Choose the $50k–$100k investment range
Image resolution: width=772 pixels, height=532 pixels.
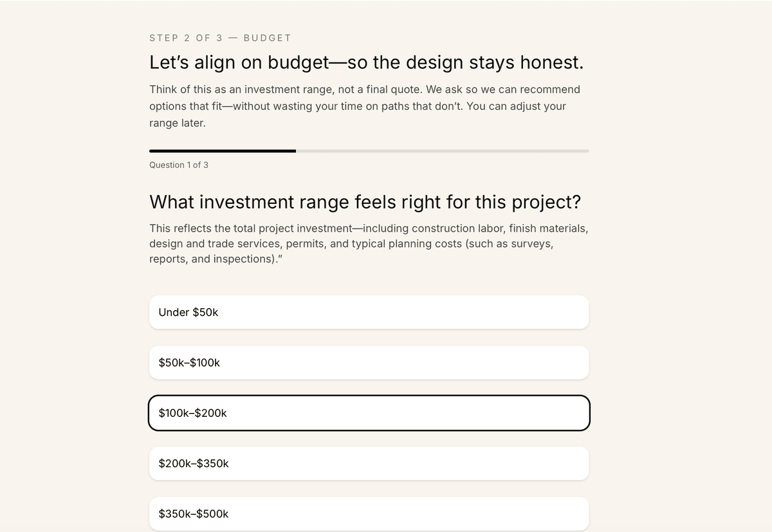coord(369,362)
